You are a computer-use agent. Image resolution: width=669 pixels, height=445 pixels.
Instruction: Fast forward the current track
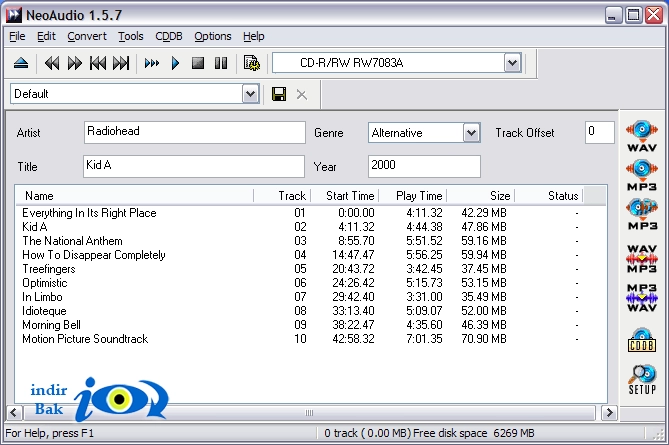pos(75,64)
